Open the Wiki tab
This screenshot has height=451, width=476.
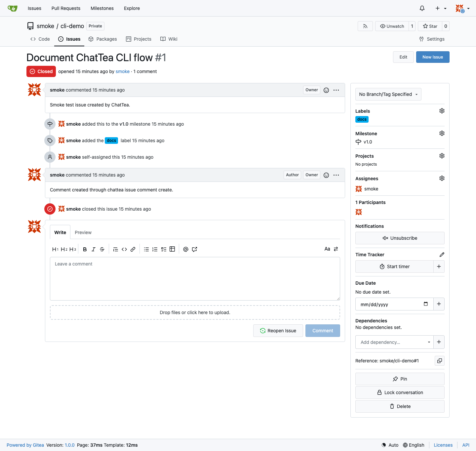coord(169,39)
